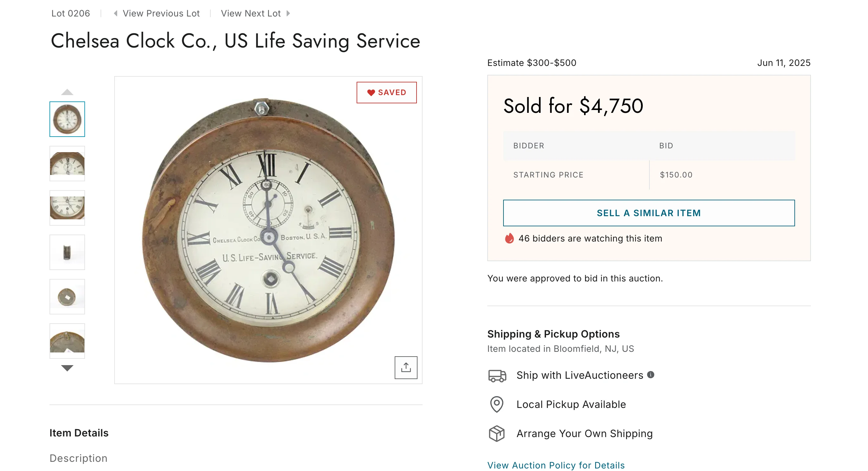Click the local pickup map pin icon
The image size is (868, 471).
pyautogui.click(x=496, y=404)
